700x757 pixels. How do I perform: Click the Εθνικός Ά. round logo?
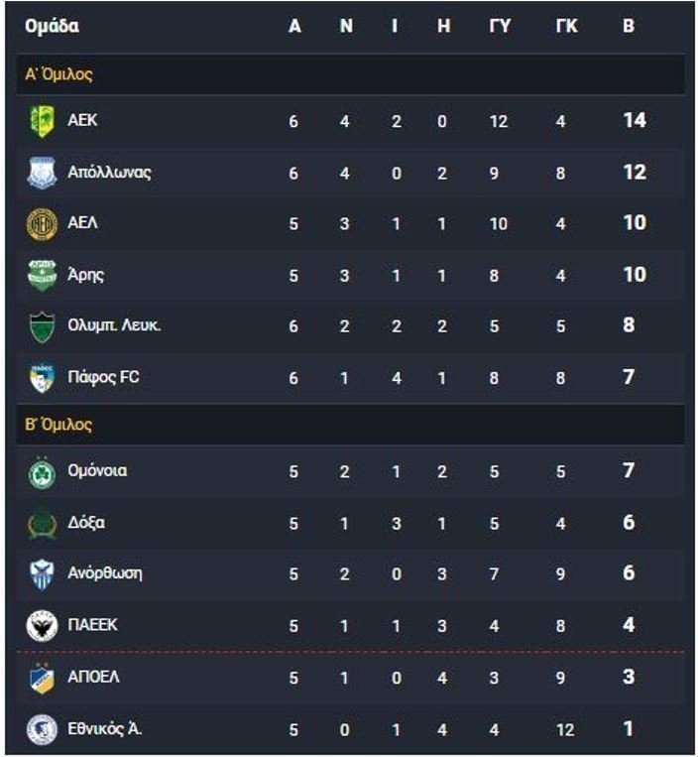click(42, 729)
